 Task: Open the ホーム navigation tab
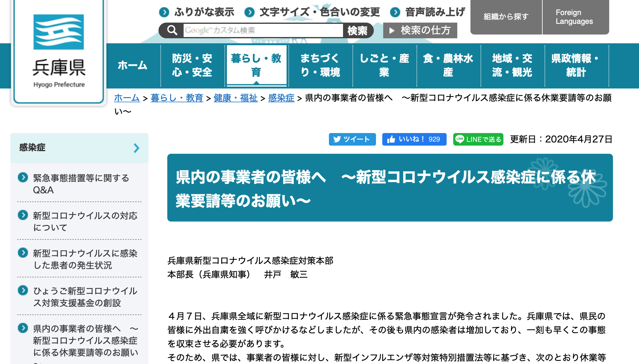click(132, 65)
